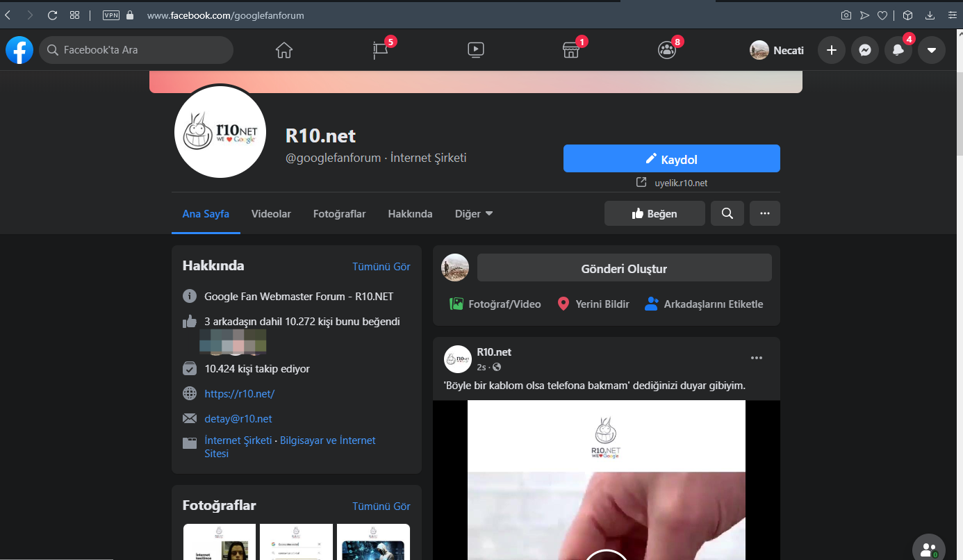This screenshot has width=963, height=560.
Task: Like the page with Beğen button
Action: click(x=655, y=213)
